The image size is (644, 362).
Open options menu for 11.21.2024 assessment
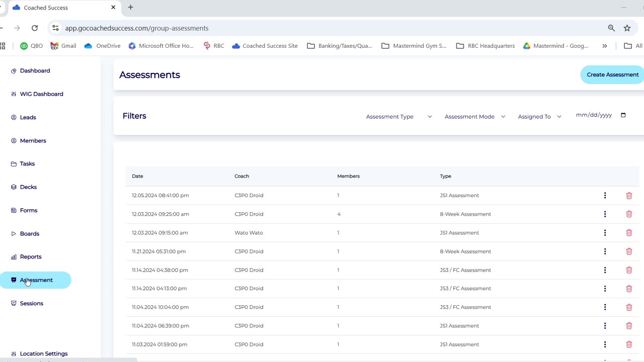[x=605, y=251]
